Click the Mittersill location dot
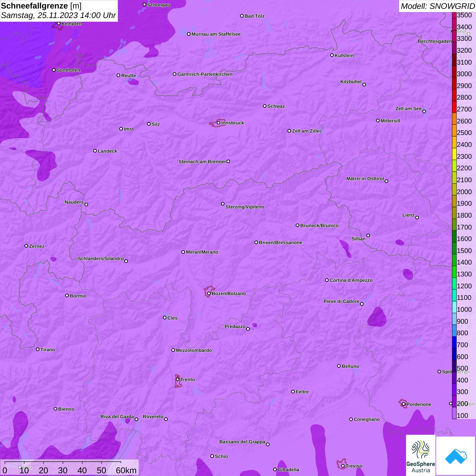Viewport: 476px width, 476px height. pos(378,120)
